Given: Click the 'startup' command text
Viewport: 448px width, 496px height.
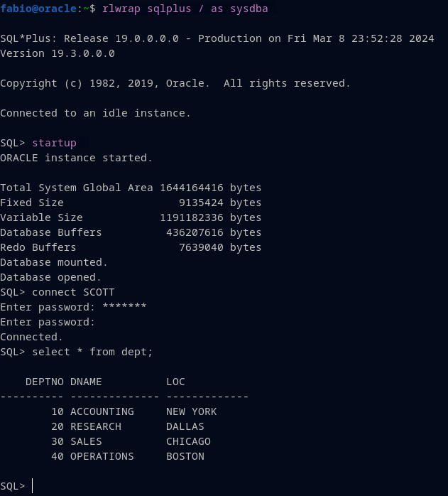Looking at the screenshot, I should [x=54, y=143].
